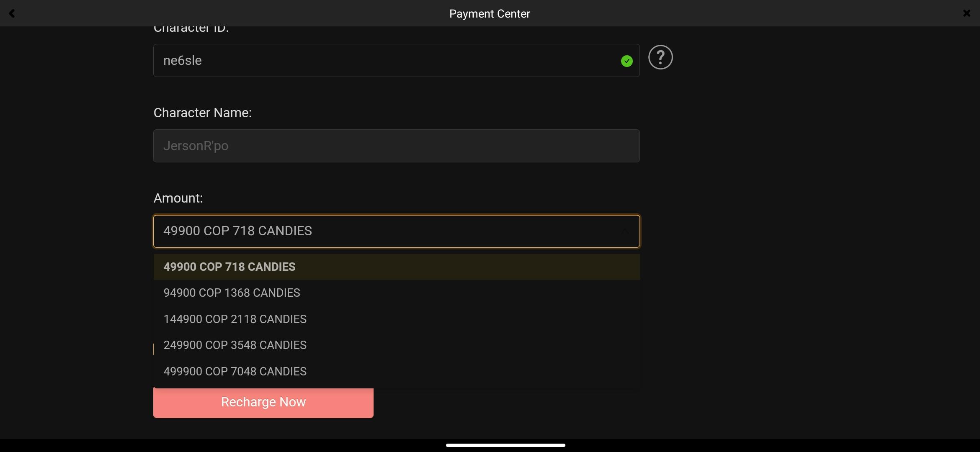Click the green ID validation checkmark

point(627,61)
